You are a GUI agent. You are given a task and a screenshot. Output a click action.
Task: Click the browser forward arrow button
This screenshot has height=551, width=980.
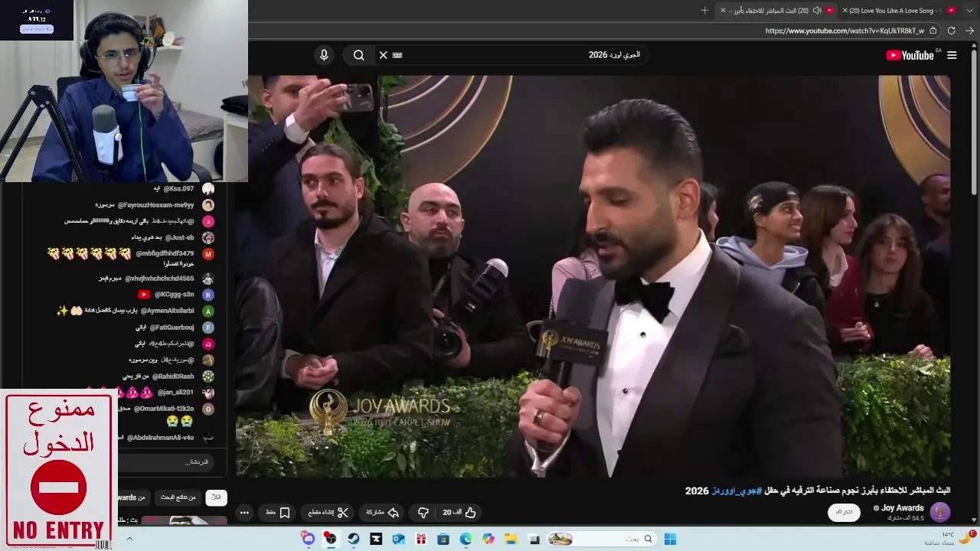[x=970, y=31]
